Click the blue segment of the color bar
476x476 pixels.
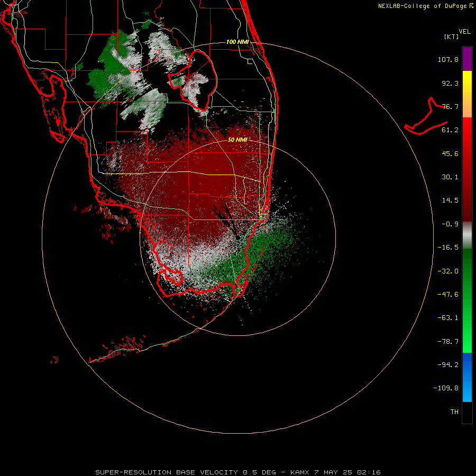(467, 377)
